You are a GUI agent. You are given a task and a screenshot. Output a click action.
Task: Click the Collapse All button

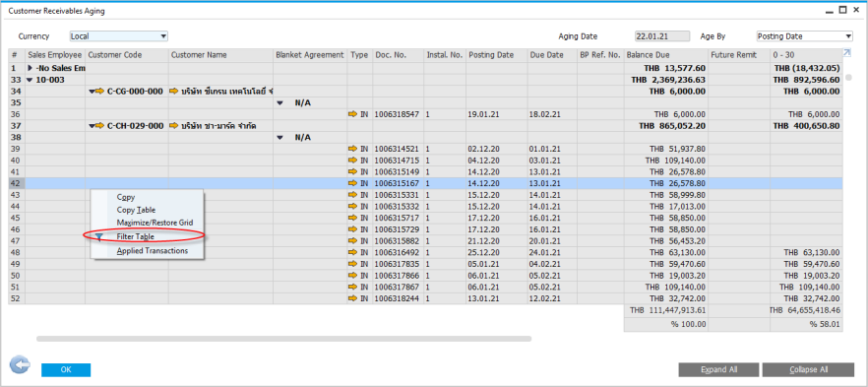tap(808, 370)
